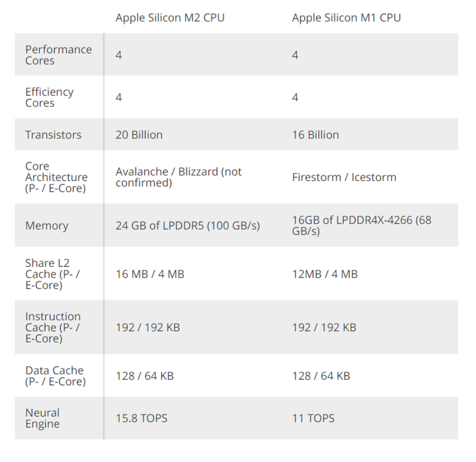Click the Apple Silicon M2 CPU column header
Screen dimensions: 476x462
pos(170,18)
